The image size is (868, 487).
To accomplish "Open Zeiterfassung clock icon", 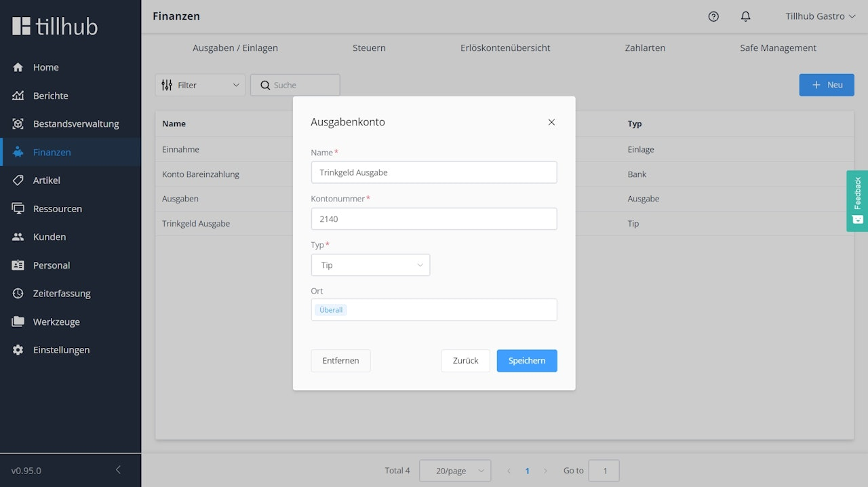I will point(18,294).
